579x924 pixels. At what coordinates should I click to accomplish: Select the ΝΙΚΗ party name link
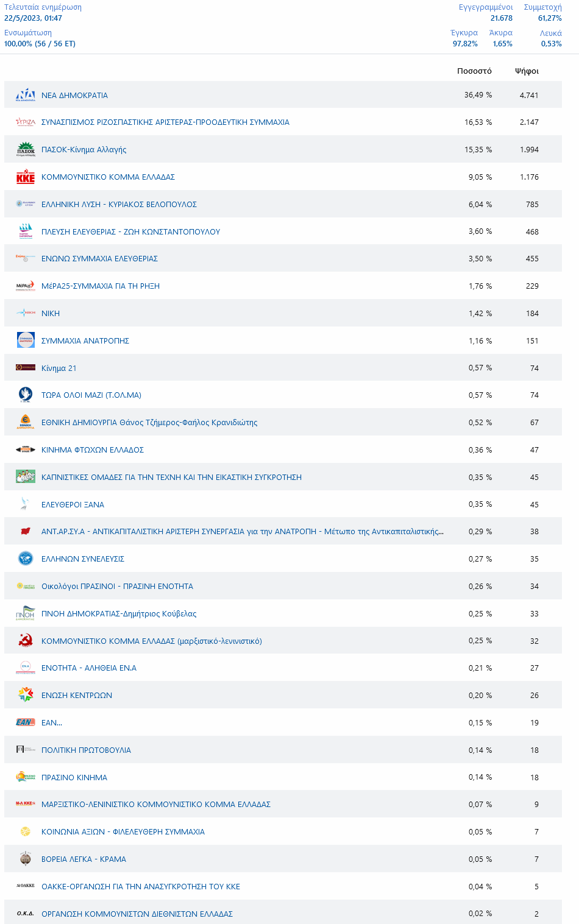[x=51, y=314]
